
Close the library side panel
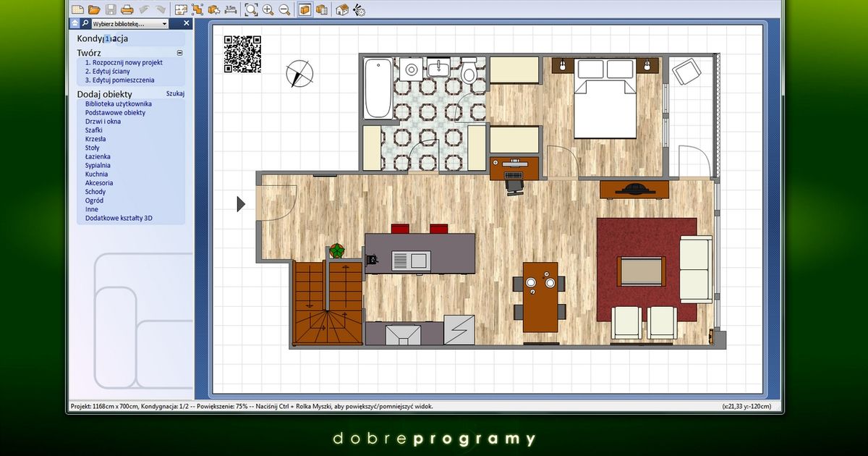[186, 24]
